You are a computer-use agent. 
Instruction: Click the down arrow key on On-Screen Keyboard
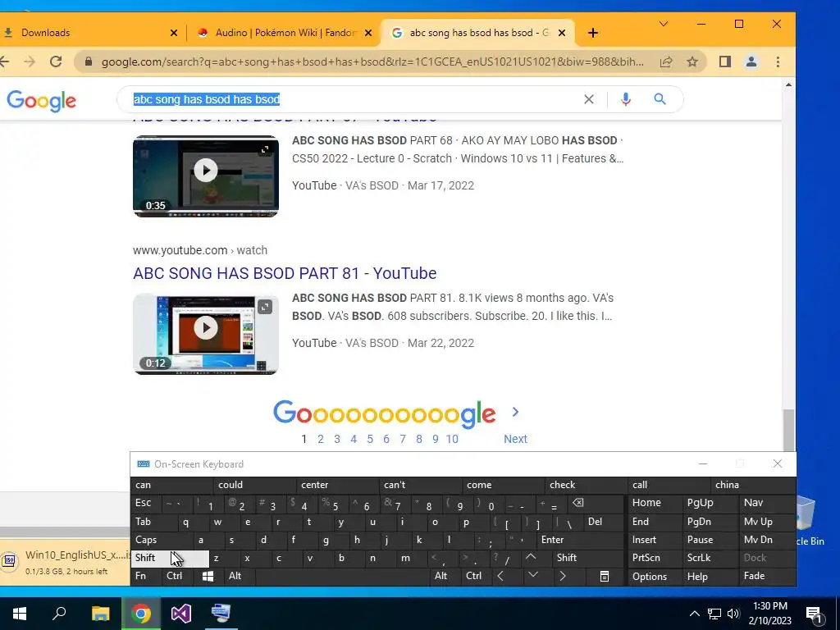tap(532, 576)
